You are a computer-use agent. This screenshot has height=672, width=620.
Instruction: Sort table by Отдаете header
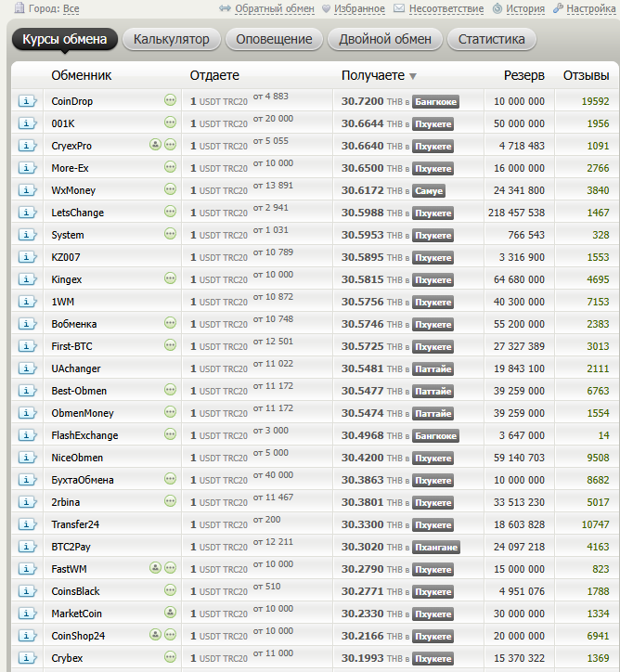[x=214, y=75]
